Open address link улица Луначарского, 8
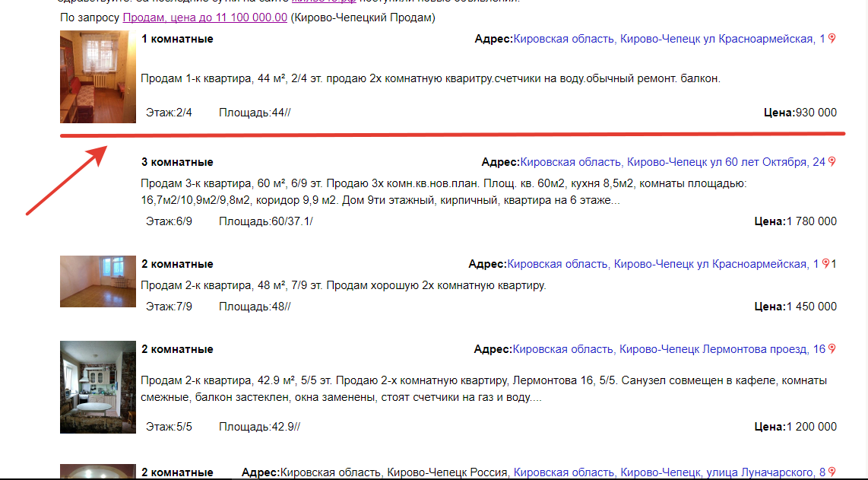Image resolution: width=868 pixels, height=480 pixels. 670,472
